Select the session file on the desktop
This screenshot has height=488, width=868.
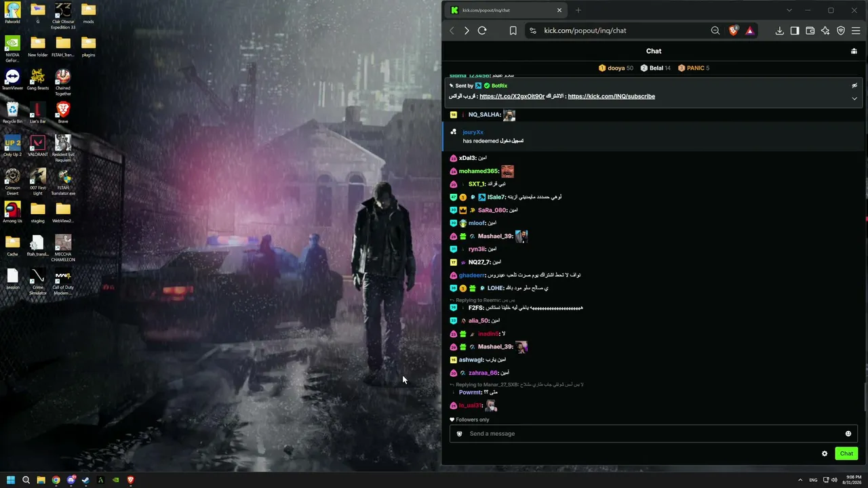tap(12, 279)
